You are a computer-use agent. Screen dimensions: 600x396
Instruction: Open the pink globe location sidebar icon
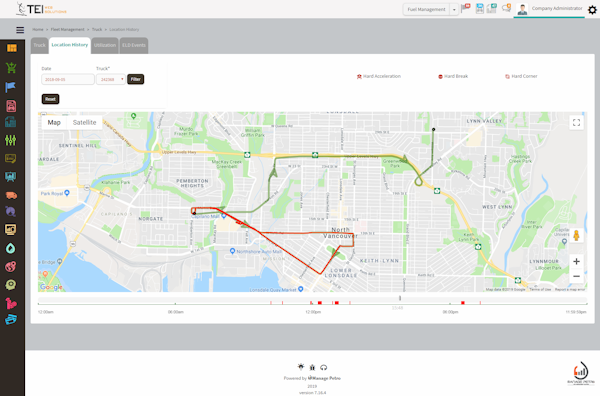point(11,267)
